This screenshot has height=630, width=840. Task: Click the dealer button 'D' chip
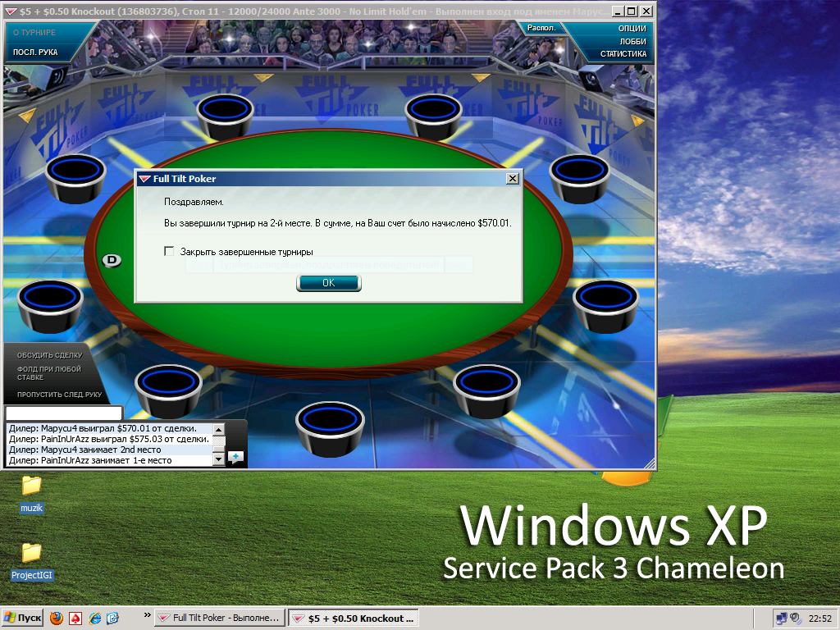(x=112, y=260)
